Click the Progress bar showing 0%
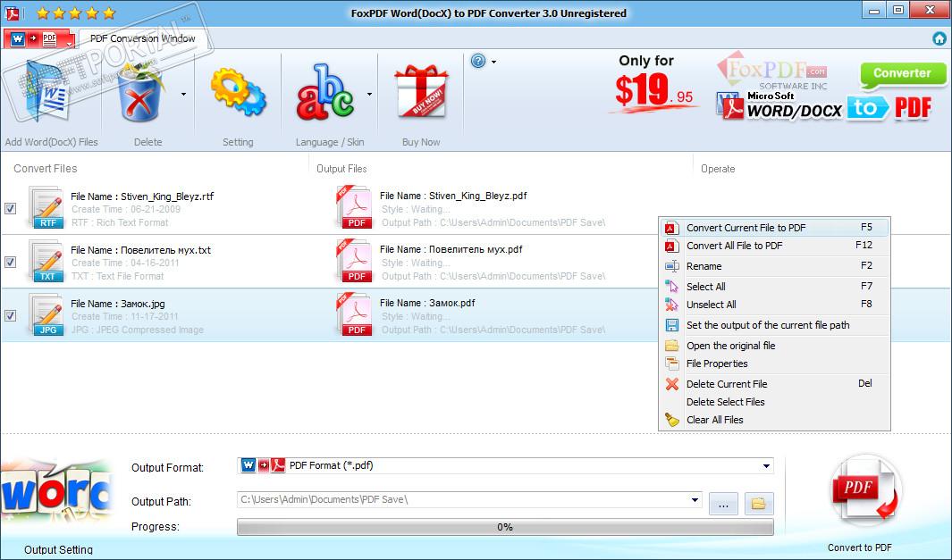The image size is (952, 560). click(x=505, y=527)
